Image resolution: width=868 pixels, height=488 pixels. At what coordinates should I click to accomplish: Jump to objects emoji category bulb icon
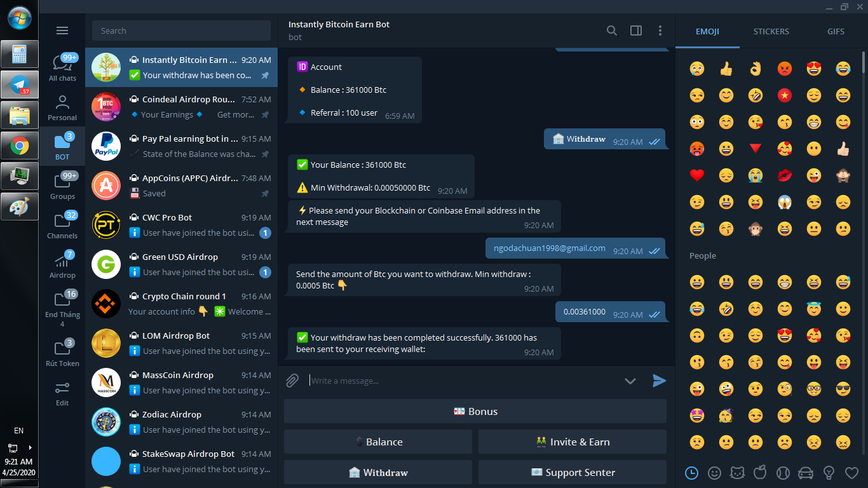click(x=829, y=473)
